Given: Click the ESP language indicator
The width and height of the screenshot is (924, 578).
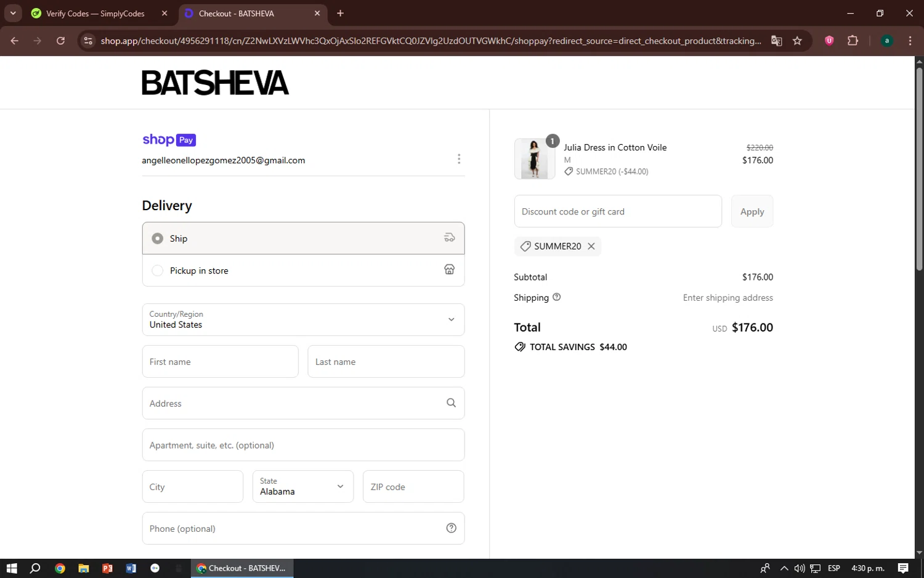Looking at the screenshot, I should click(834, 568).
